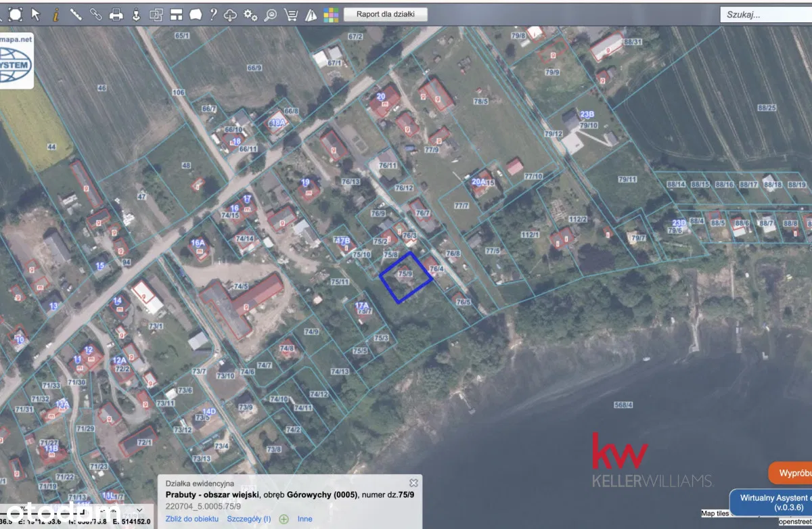This screenshot has width=812, height=529.
Task: Open the colored grid palette icon
Action: click(330, 14)
